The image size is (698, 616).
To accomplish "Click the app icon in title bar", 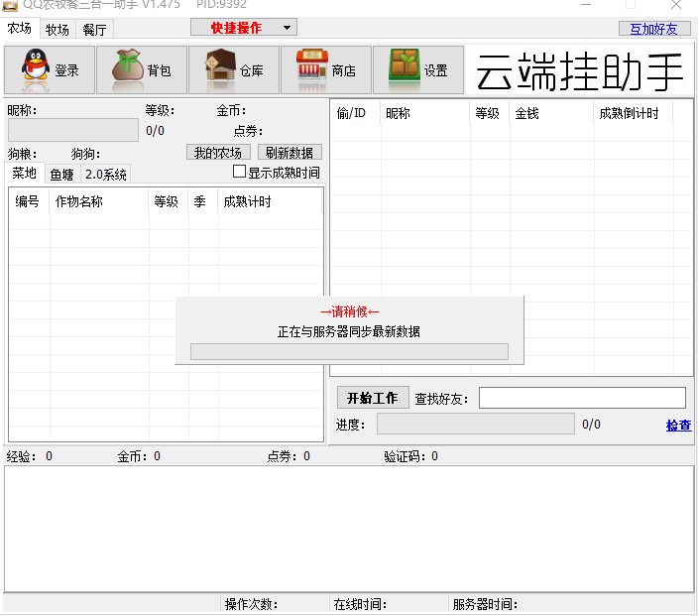I will pyautogui.click(x=10, y=5).
